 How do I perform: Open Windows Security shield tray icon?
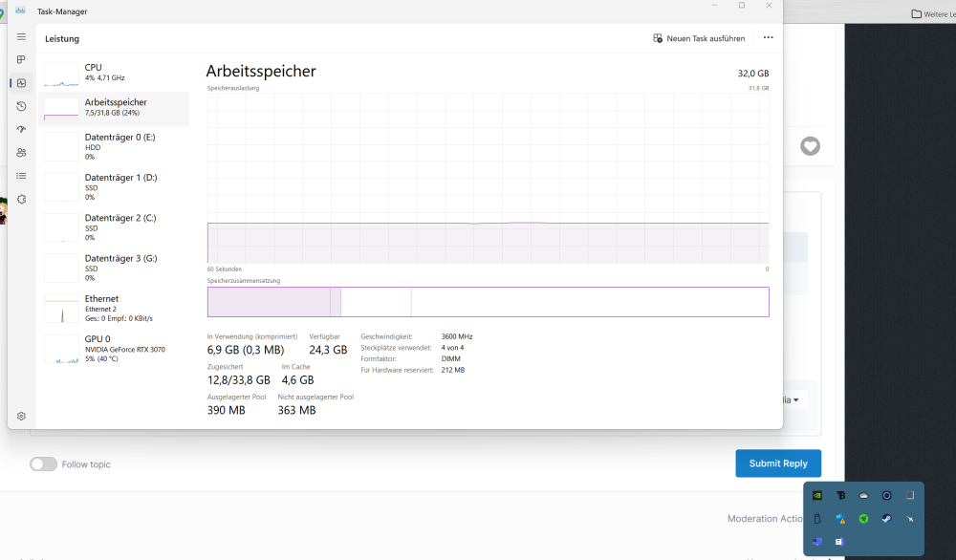click(x=840, y=519)
